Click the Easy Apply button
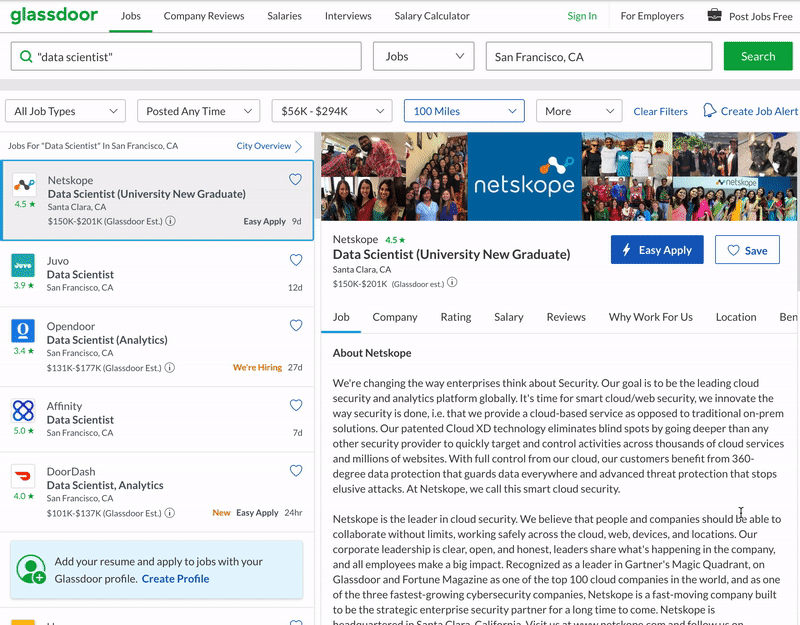This screenshot has width=800, height=625. (657, 249)
